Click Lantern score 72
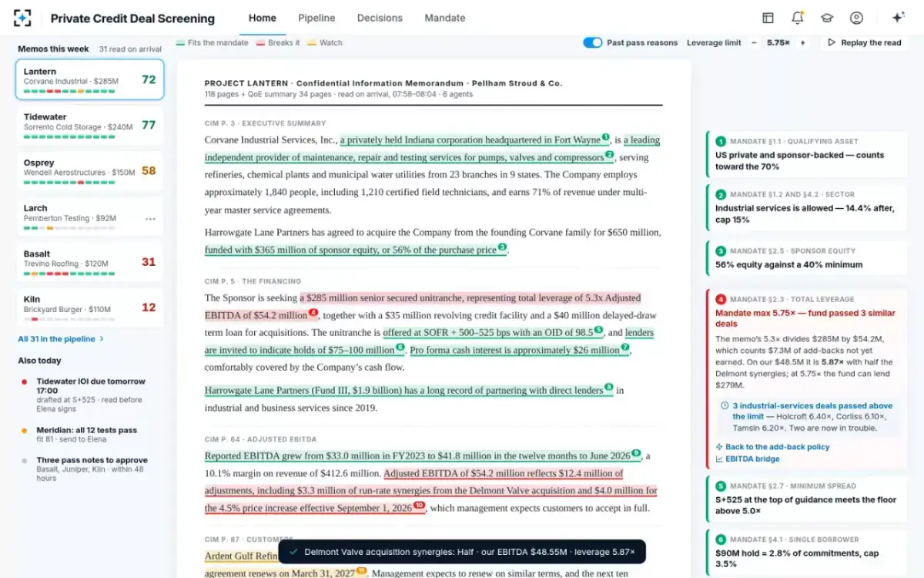This screenshot has height=578, width=924. pos(149,79)
